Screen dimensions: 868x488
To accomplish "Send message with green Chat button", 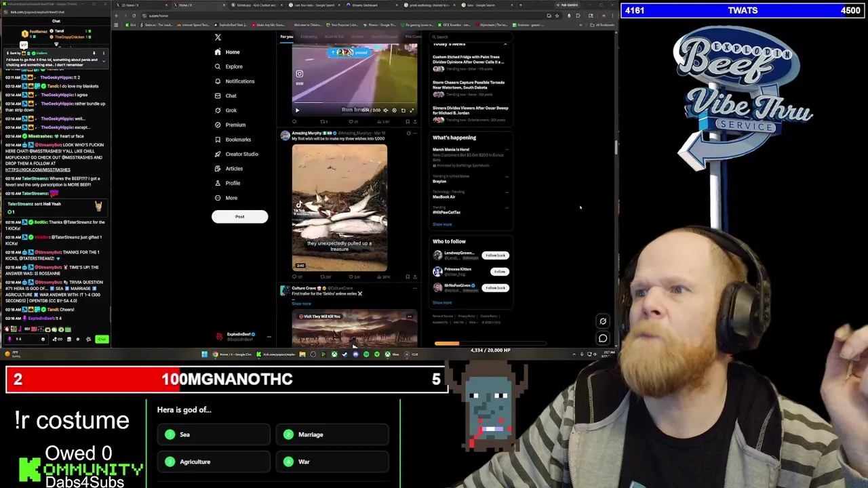I will click(x=102, y=339).
